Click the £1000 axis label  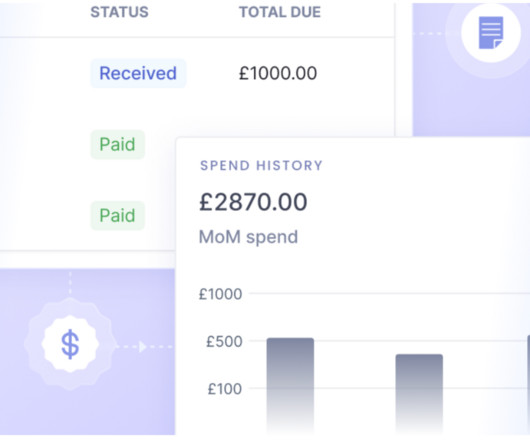[220, 294]
